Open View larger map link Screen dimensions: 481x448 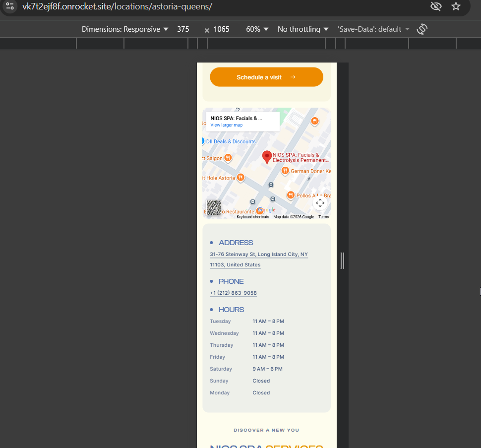(x=227, y=125)
